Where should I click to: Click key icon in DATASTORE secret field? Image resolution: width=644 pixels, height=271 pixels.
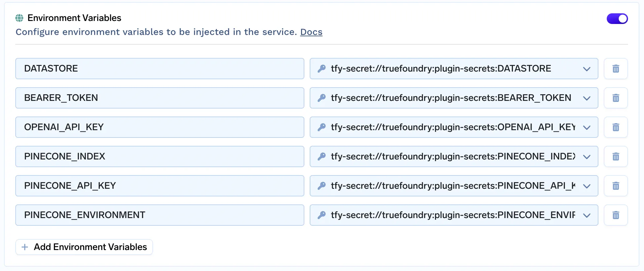click(321, 69)
